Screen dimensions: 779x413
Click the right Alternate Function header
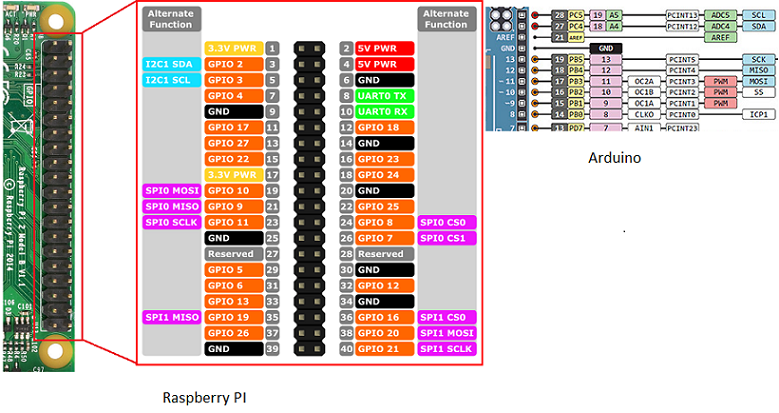tap(447, 19)
